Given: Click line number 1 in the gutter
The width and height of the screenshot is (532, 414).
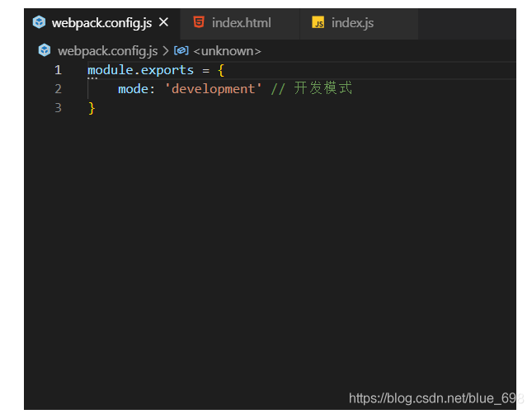Looking at the screenshot, I should tap(58, 70).
